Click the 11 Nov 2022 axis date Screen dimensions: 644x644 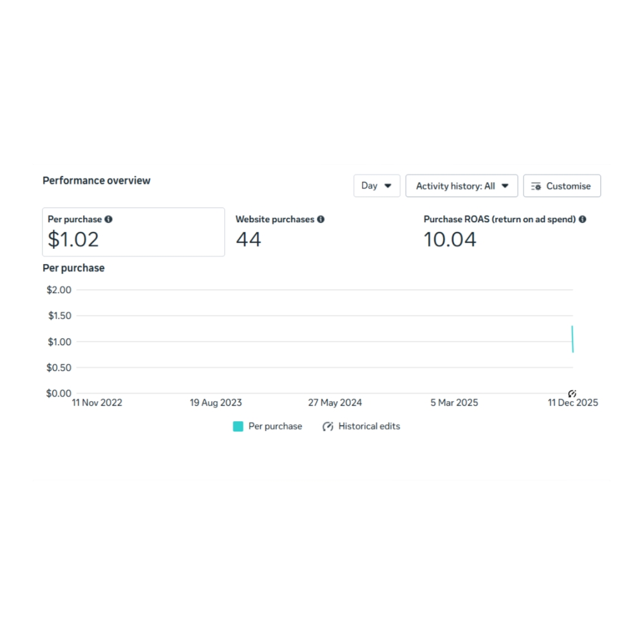97,403
